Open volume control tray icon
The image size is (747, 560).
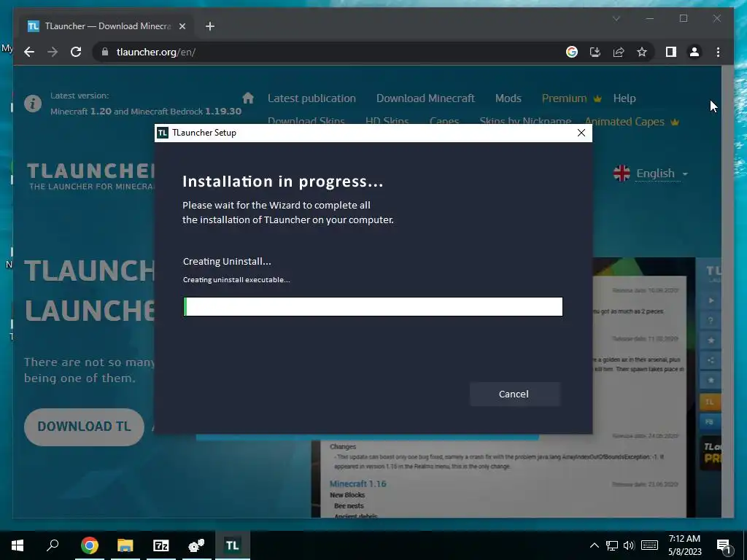(x=629, y=545)
